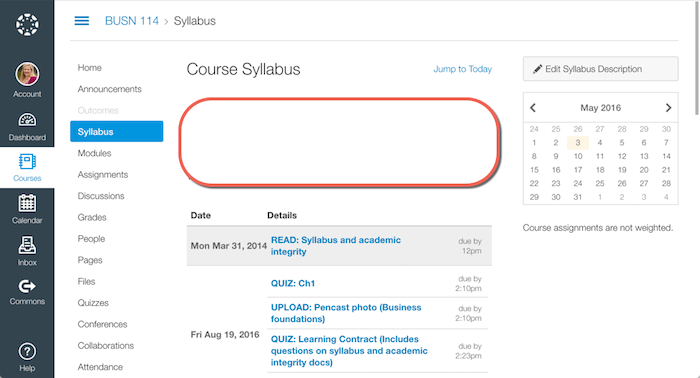The image size is (700, 378).
Task: Advance mini calendar to next month
Action: coord(668,108)
